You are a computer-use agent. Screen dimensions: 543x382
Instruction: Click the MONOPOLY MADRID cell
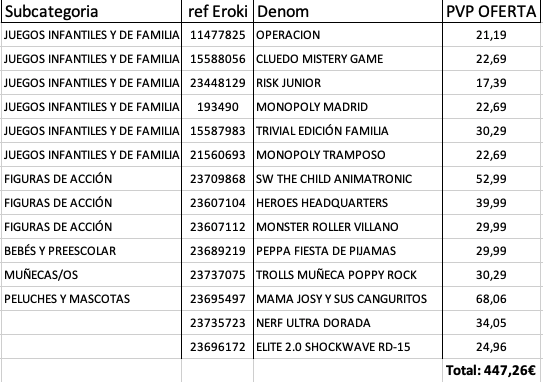pos(348,107)
